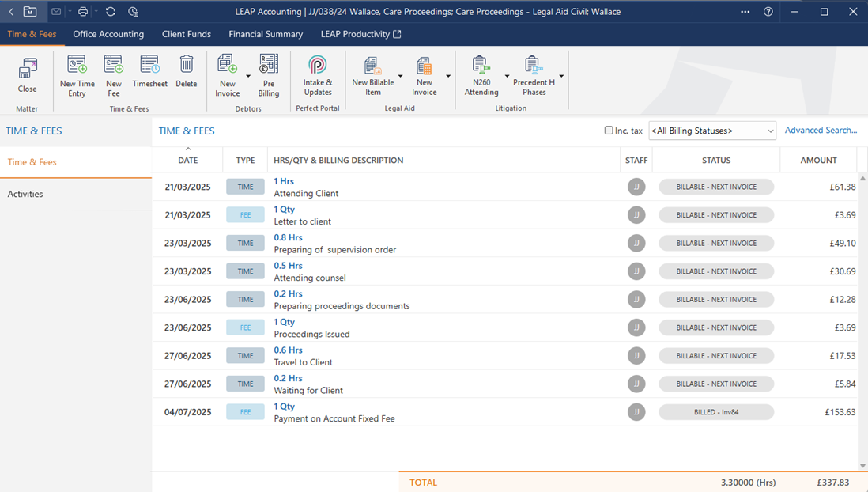Viewport: 868px width, 492px height.
Task: Expand the Precedent H Phases dropdown arrow
Action: coord(561,77)
